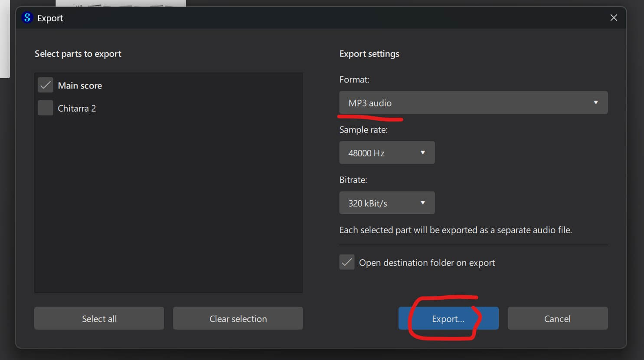Click the Export title text in the title bar

pyautogui.click(x=50, y=18)
